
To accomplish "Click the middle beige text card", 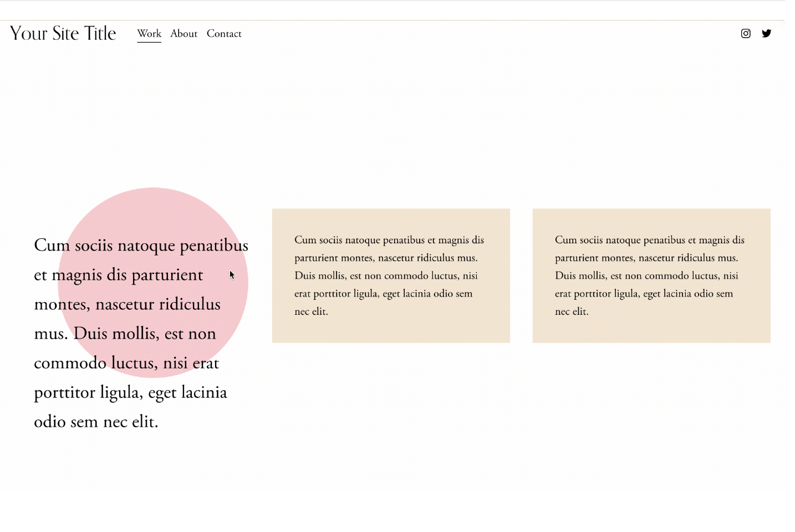I will (x=391, y=275).
